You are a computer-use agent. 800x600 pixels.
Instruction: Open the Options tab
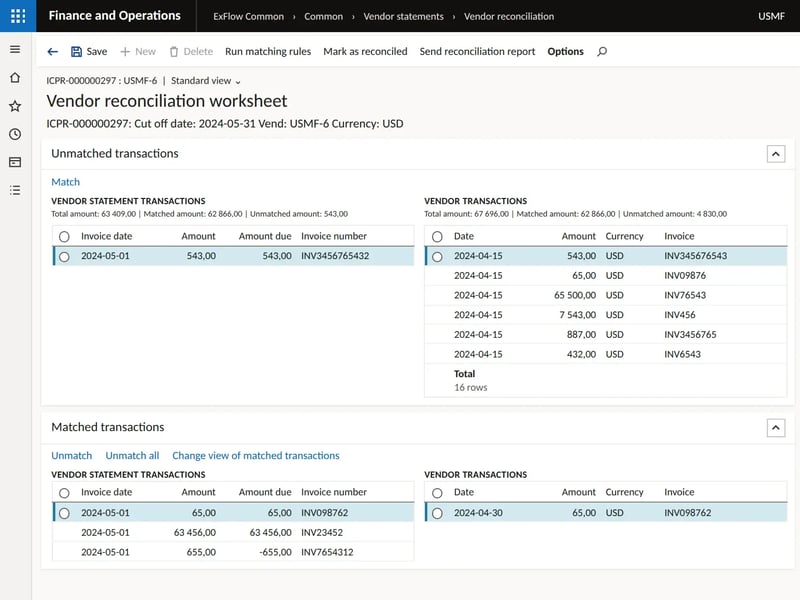pos(565,52)
